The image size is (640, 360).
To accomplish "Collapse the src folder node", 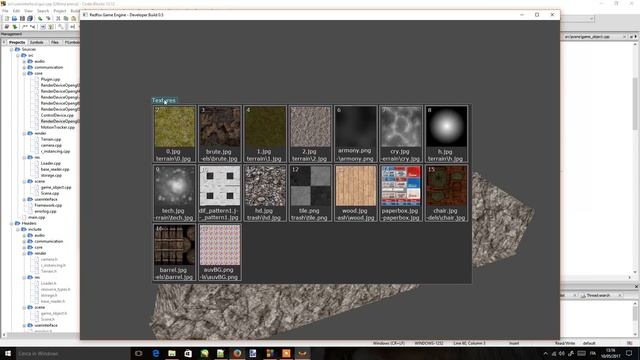I will pyautogui.click(x=18, y=56).
